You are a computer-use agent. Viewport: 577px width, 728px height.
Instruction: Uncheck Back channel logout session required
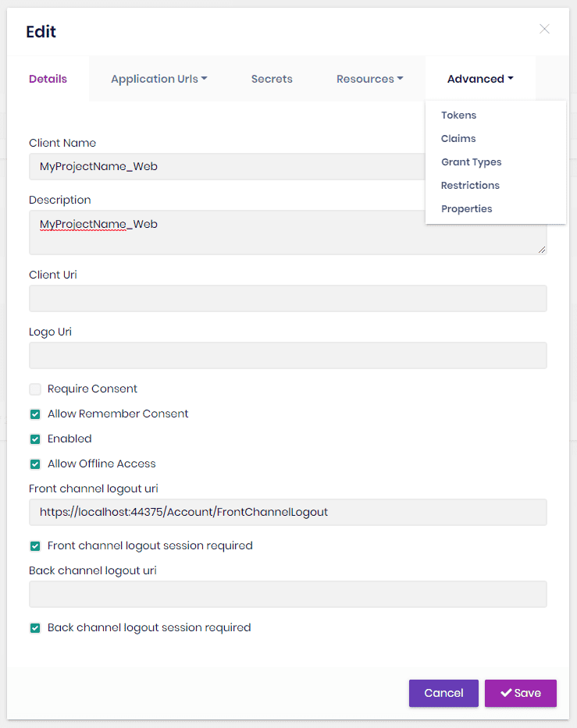pos(35,628)
